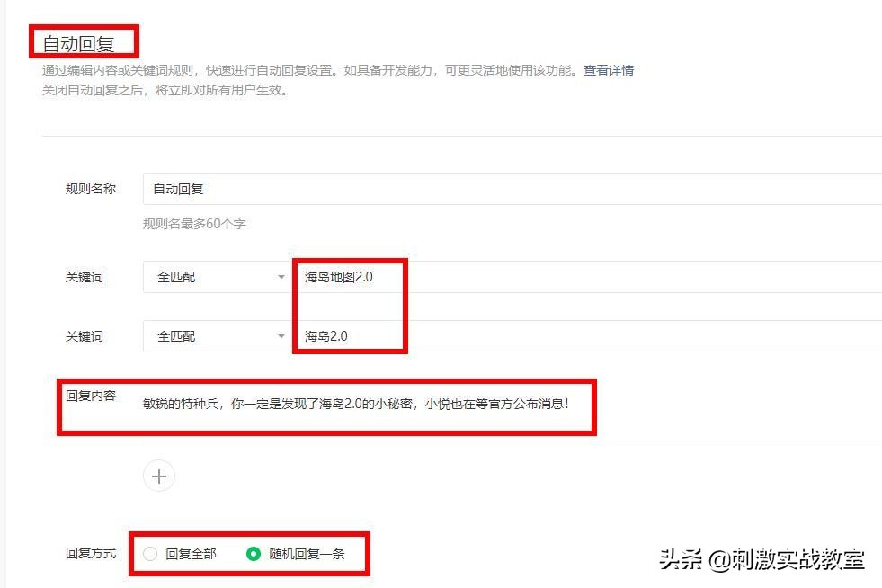Screen dimensions: 882x588
Task: Click the keyword field containing 海岛2.0
Action: click(x=587, y=336)
